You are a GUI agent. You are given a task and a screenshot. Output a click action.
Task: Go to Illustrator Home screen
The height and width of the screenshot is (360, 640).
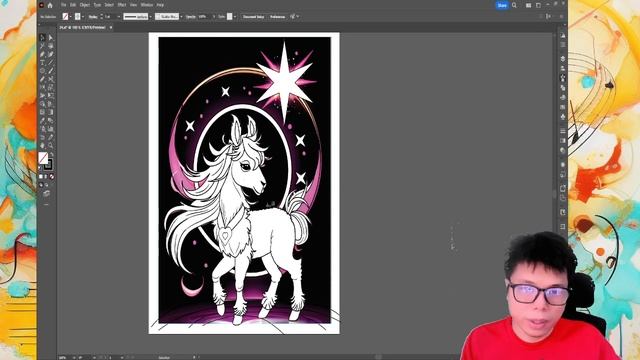point(50,5)
